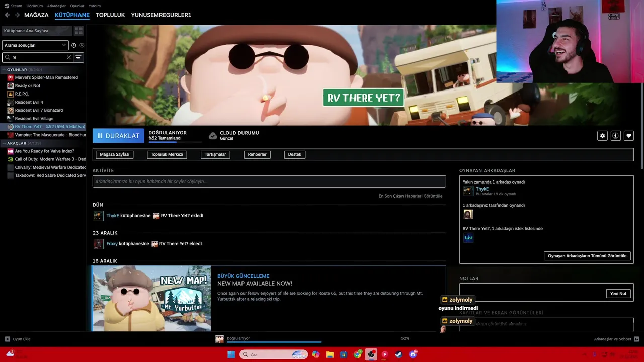Open the Oyunlar menu
The width and height of the screenshot is (644, 362).
(77, 6)
